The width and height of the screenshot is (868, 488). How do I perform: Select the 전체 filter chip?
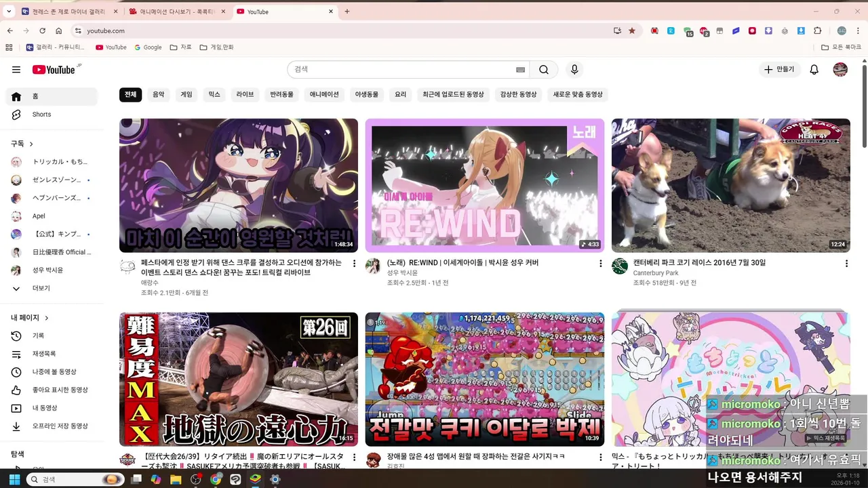coord(130,95)
